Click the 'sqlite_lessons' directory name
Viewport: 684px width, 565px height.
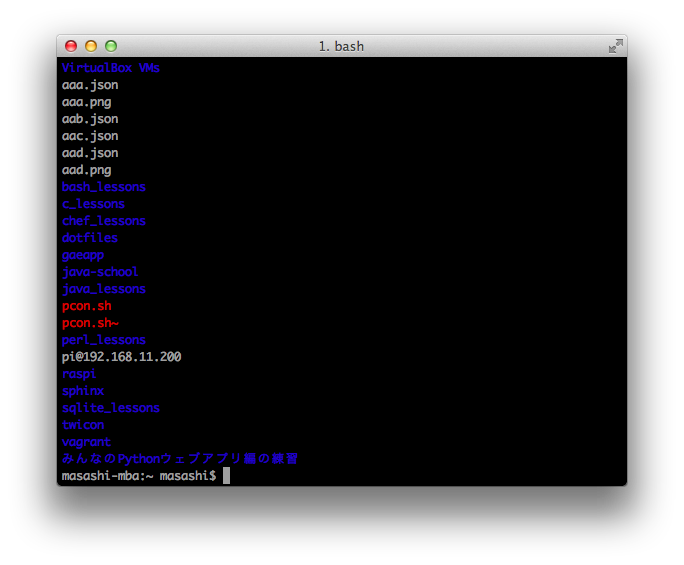pyautogui.click(x=111, y=408)
